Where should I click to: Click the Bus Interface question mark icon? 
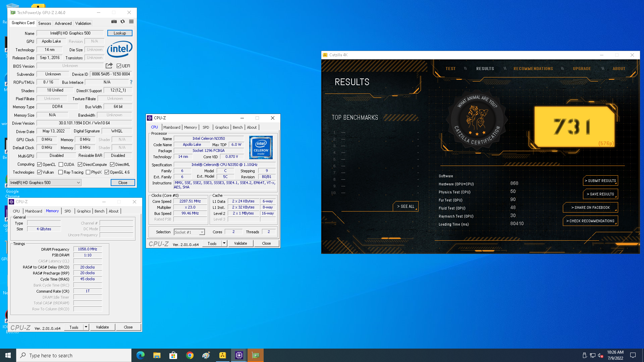(131, 82)
